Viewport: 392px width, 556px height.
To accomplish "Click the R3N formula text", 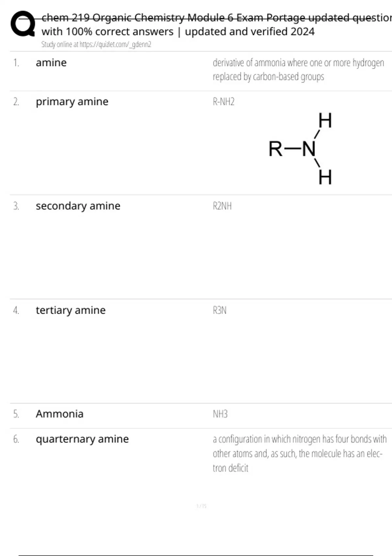I will click(x=220, y=310).
